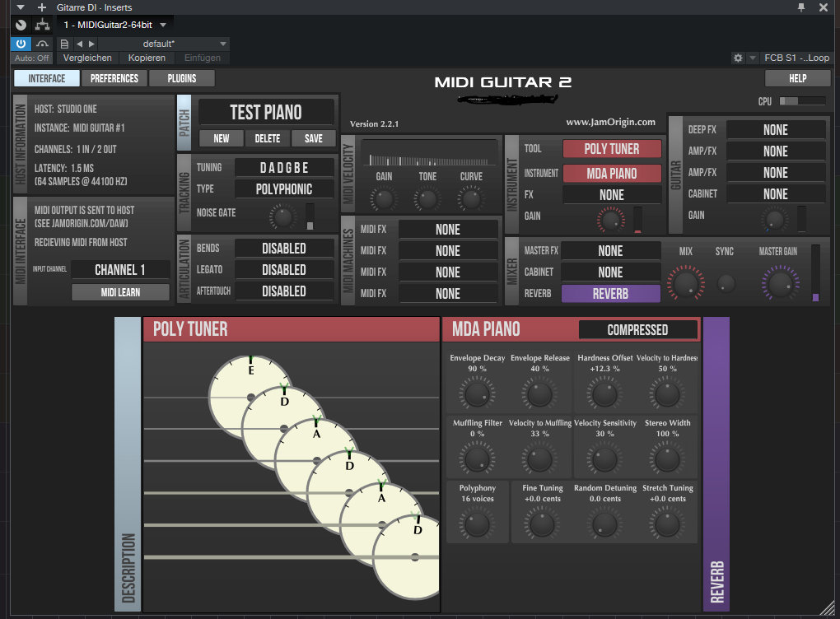Viewport: 840px width, 619px height.
Task: Switch to the PREFERENCES tab
Action: coord(114,78)
